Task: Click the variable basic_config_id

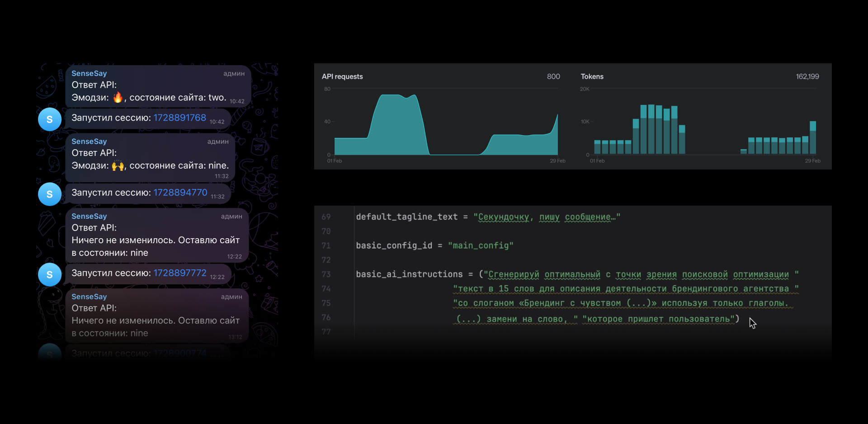Action: 394,245
